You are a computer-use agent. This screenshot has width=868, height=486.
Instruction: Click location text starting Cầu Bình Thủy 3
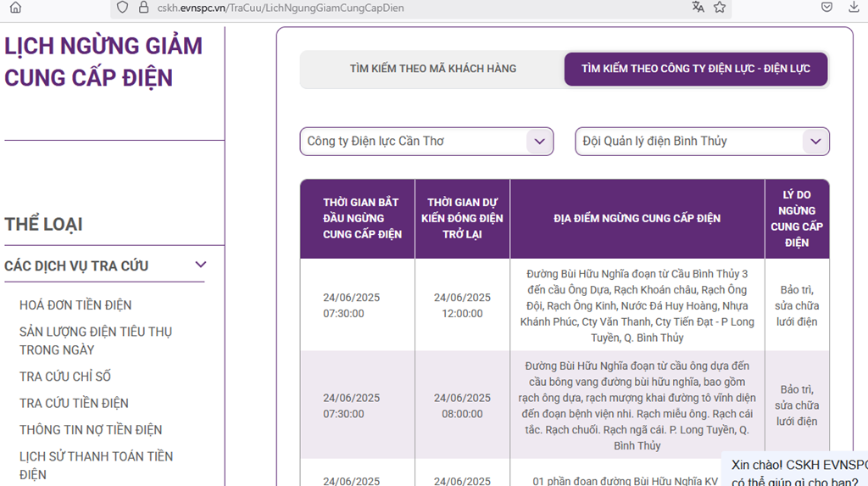(637, 305)
